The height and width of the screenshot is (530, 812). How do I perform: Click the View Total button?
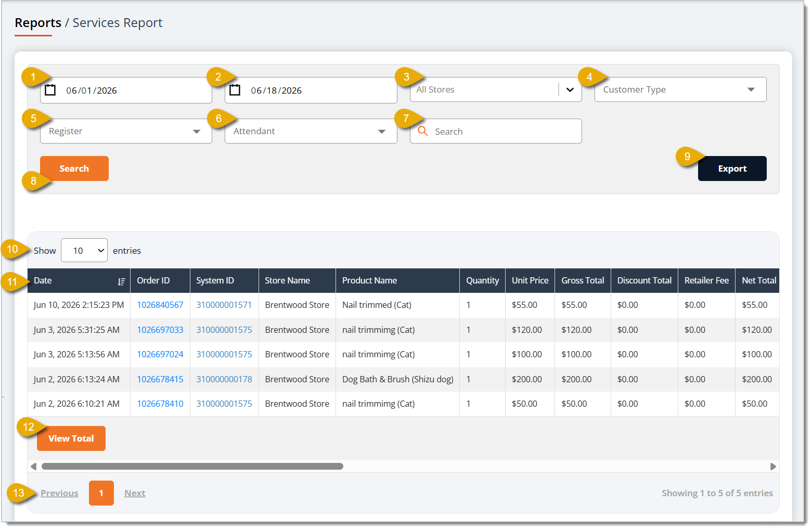click(x=71, y=438)
